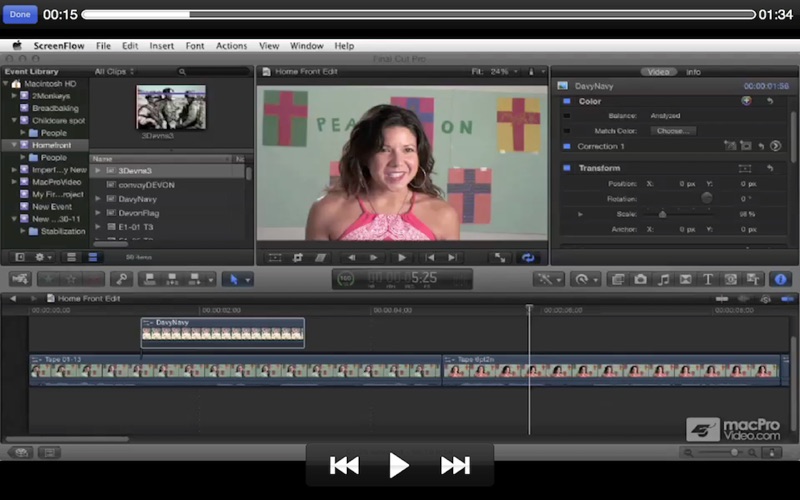Switch browser to list view
Image resolution: width=800 pixels, height=500 pixels.
[x=93, y=257]
